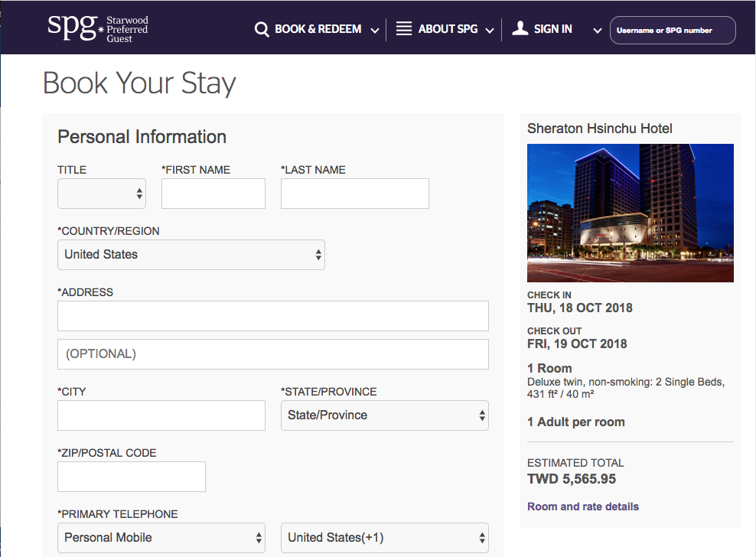Open the State/Province dropdown
The width and height of the screenshot is (756, 557).
point(385,415)
